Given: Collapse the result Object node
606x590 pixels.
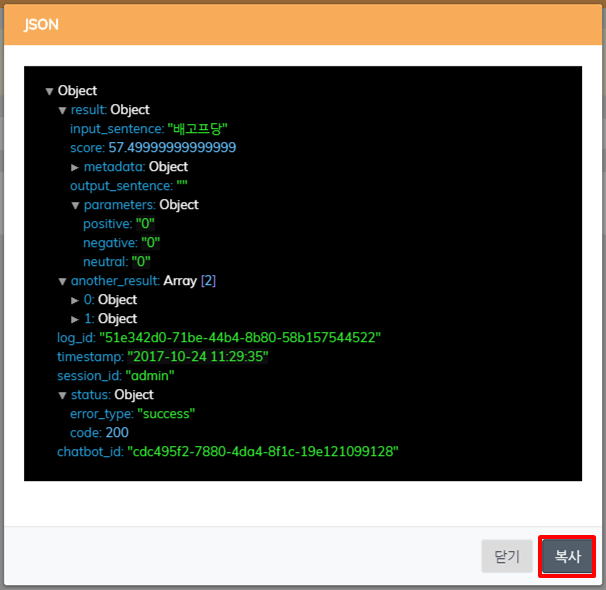Looking at the screenshot, I should point(62,111).
